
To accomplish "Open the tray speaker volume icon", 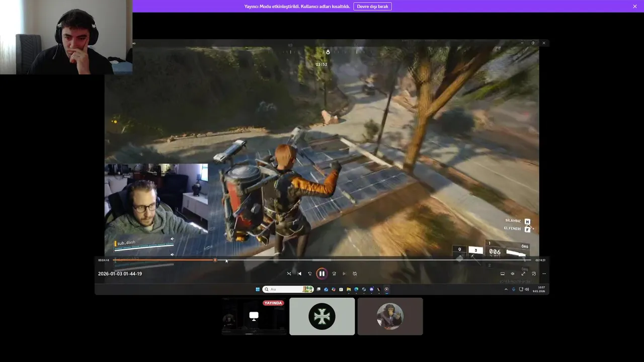I will (x=527, y=289).
